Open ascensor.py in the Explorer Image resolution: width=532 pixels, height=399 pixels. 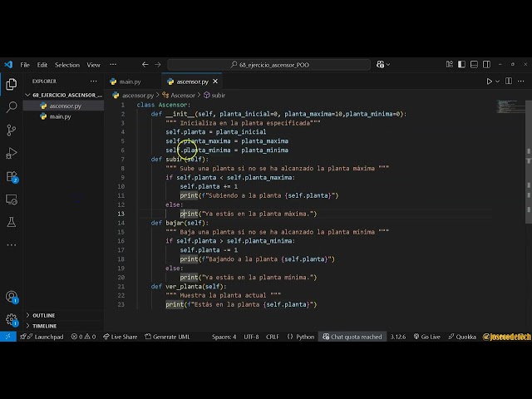click(64, 106)
